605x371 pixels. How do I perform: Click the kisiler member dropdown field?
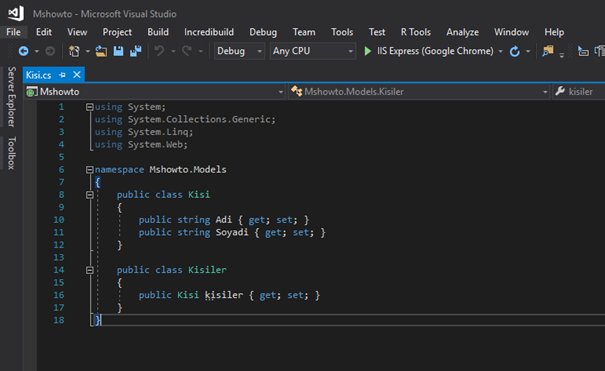pos(579,92)
